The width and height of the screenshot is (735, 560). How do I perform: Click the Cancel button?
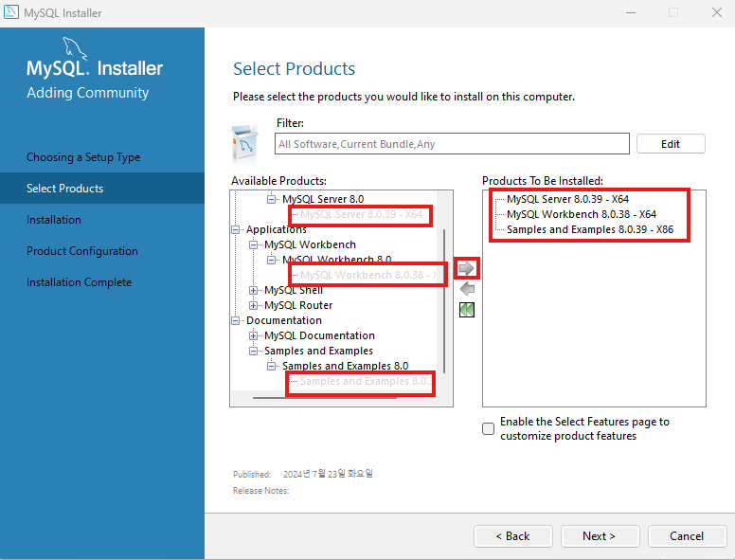click(687, 536)
